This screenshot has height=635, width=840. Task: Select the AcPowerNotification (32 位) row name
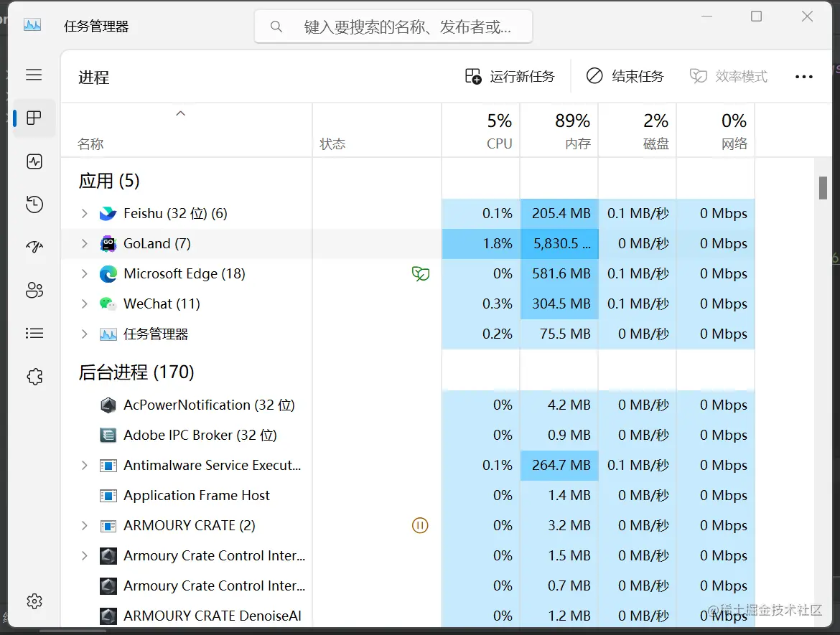click(209, 405)
